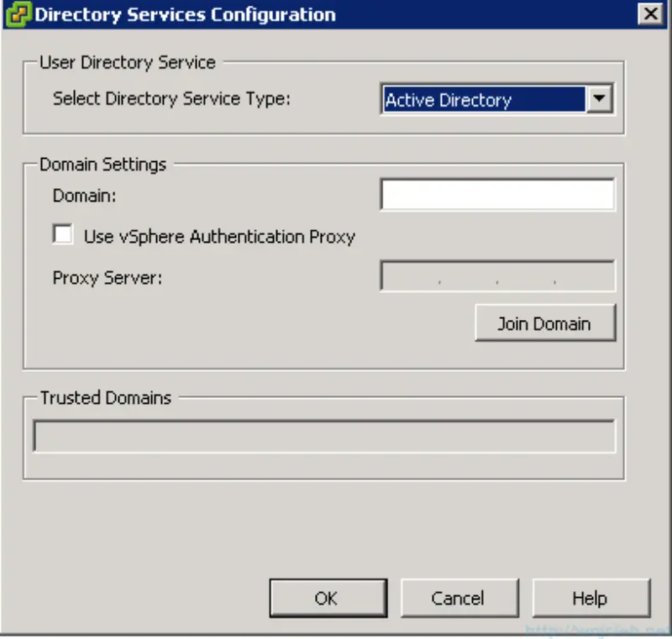Enable the Use vSphere Authentication Proxy checkbox
The height and width of the screenshot is (639, 672).
click(x=62, y=234)
